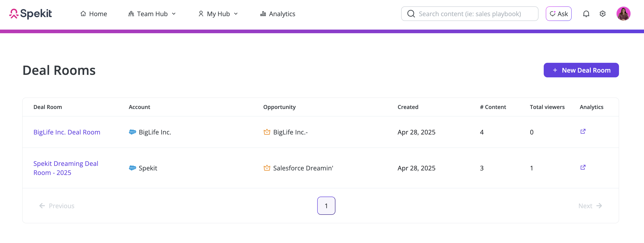Viewport: 644px width, 243px height.
Task: Click content count 4 in BigLife row
Action: (481, 132)
